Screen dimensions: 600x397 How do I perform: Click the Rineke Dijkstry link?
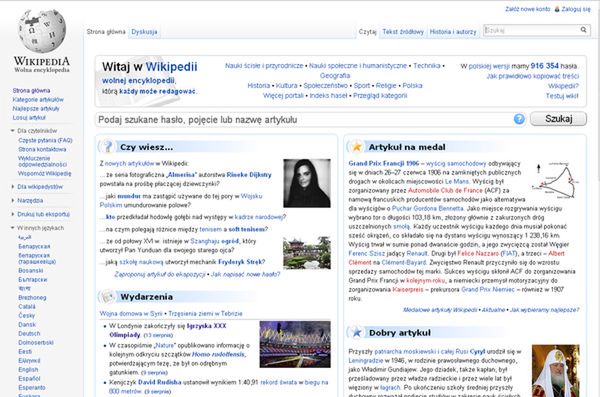pos(249,175)
